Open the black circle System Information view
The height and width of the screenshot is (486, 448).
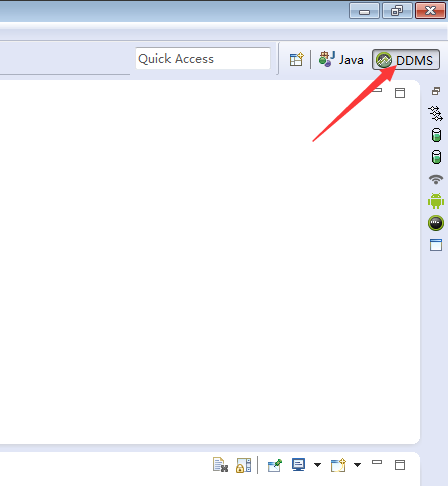click(436, 223)
